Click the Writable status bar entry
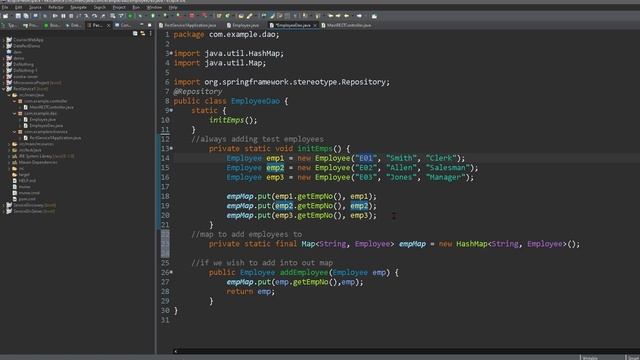Viewport: 640px width, 360px height. pos(591,358)
